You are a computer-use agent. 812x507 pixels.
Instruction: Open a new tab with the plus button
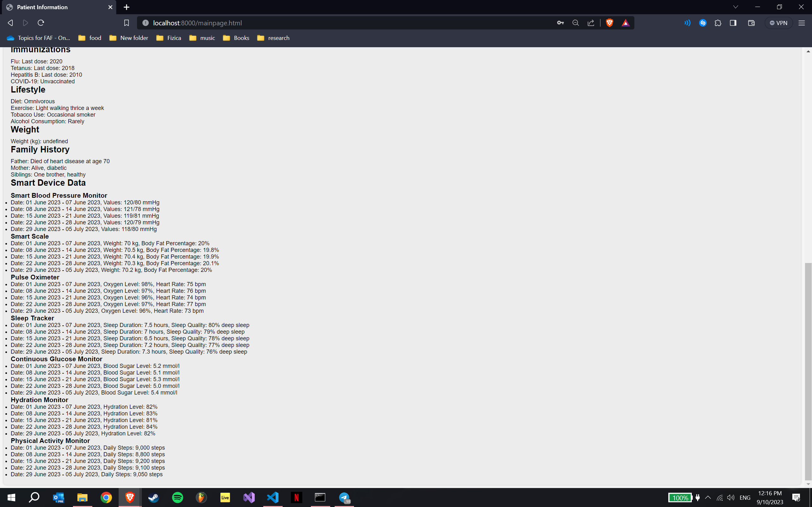point(127,7)
